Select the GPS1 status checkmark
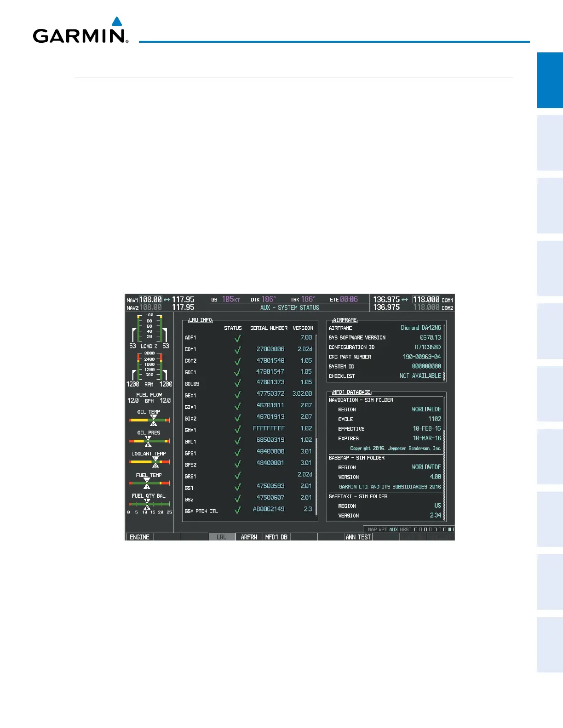Viewport: 563px width, 728px height. [237, 453]
